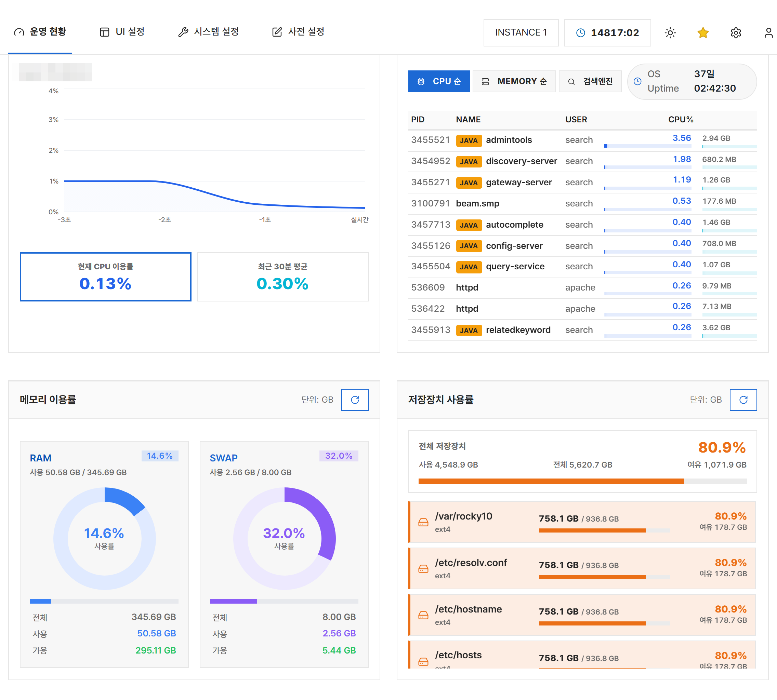The height and width of the screenshot is (700, 777).
Task: Select the admintools process row
Action: coord(582,140)
